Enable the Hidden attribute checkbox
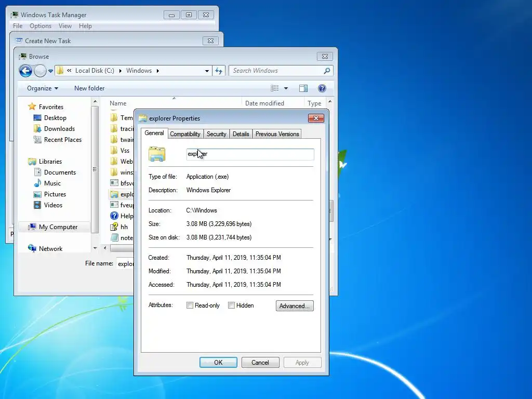 click(231, 305)
